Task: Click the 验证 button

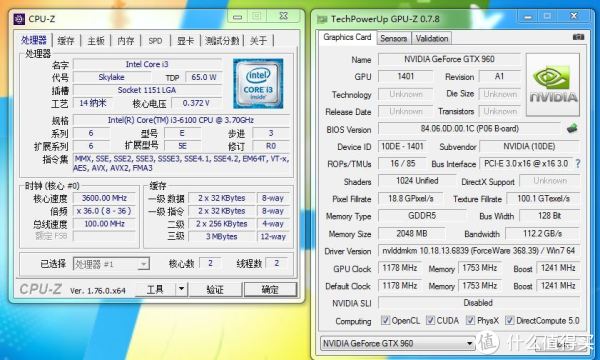Action: point(215,290)
